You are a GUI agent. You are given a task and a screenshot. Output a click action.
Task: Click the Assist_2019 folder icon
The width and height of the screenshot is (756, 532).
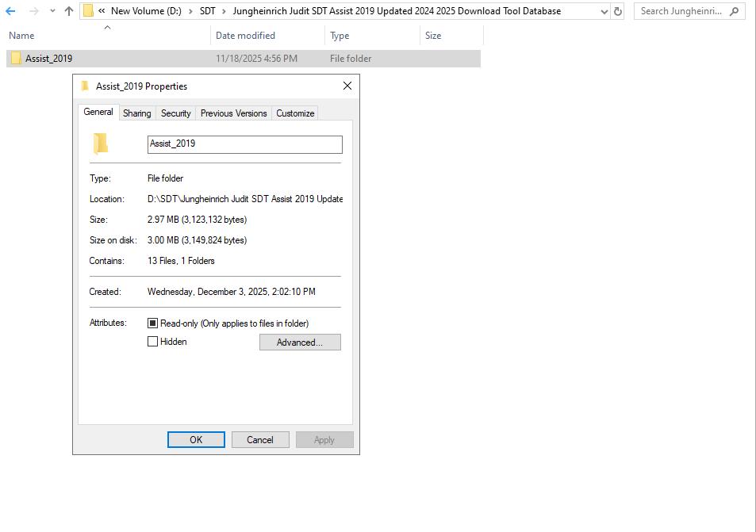coord(16,59)
